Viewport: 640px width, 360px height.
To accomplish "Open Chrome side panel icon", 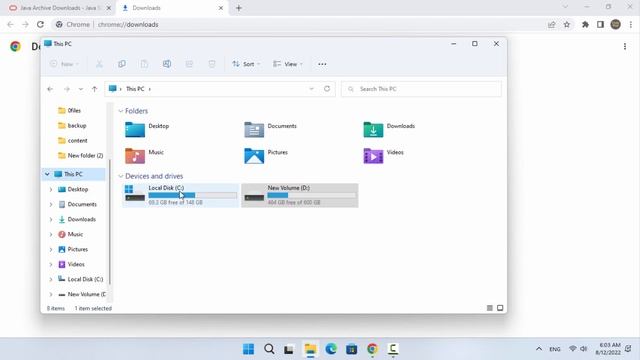I will [600, 24].
